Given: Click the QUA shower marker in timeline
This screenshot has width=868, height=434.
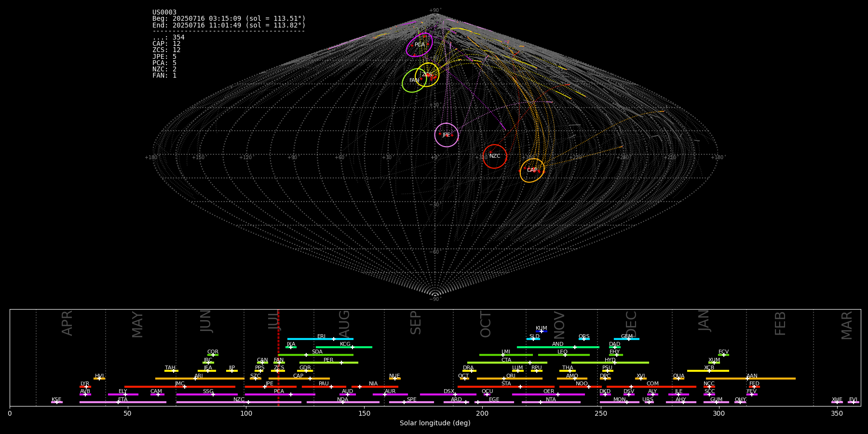Looking at the screenshot, I should click(678, 379).
